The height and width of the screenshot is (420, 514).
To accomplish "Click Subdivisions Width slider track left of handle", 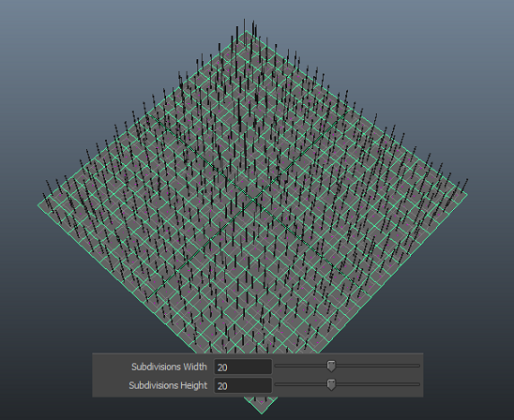I will (x=301, y=366).
